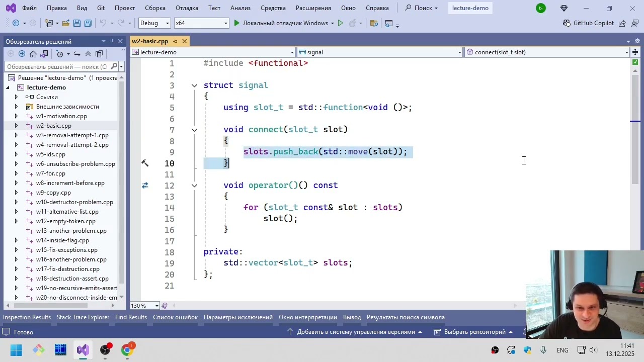Open the Debug configuration dropdown
The image size is (644, 362).
point(155,23)
